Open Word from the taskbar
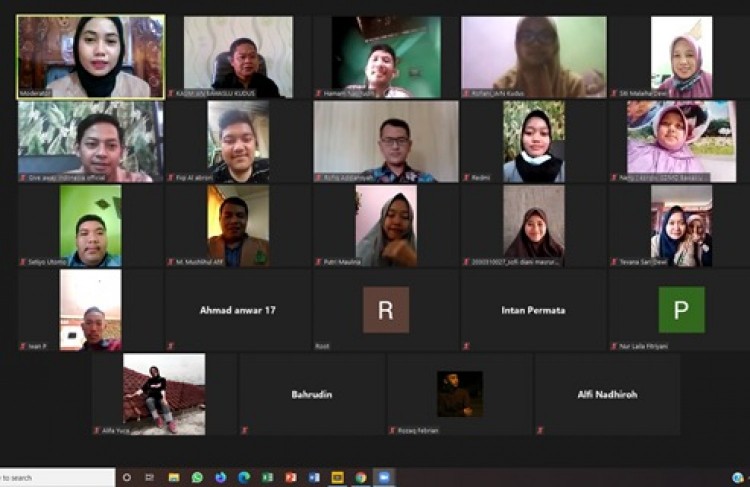 (314, 478)
